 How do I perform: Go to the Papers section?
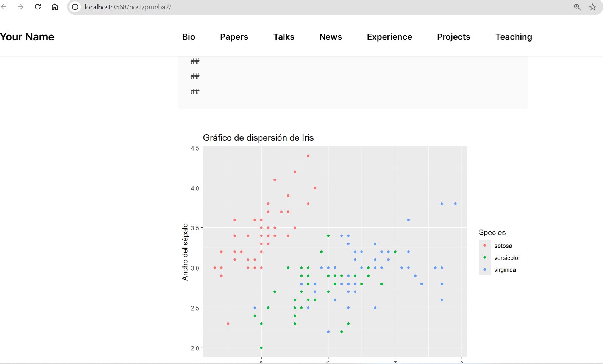point(234,37)
